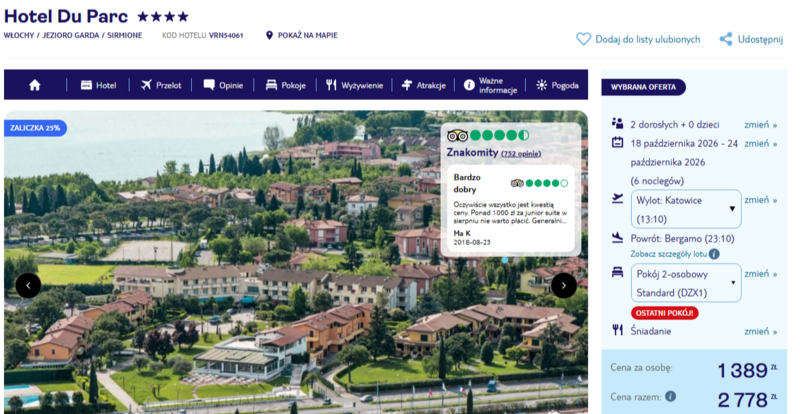Open the Przelot tab

161,85
